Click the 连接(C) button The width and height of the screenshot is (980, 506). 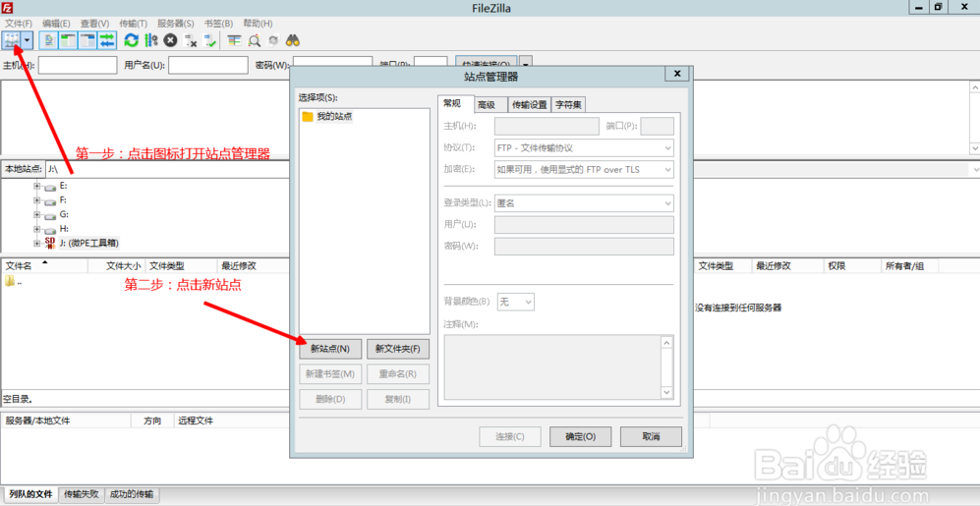pyautogui.click(x=510, y=436)
